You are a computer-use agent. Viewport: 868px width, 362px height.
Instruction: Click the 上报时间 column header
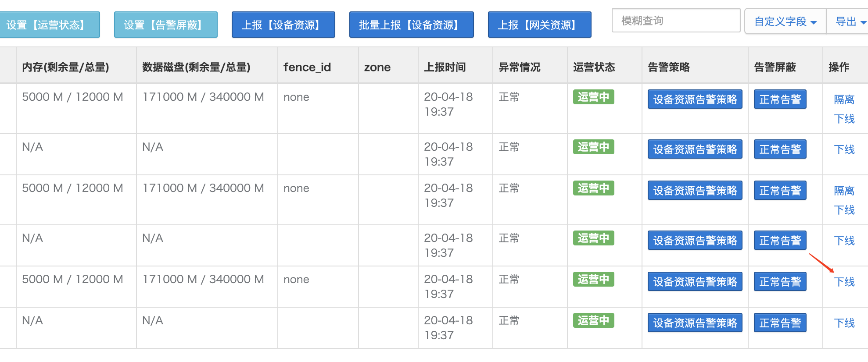coord(445,67)
